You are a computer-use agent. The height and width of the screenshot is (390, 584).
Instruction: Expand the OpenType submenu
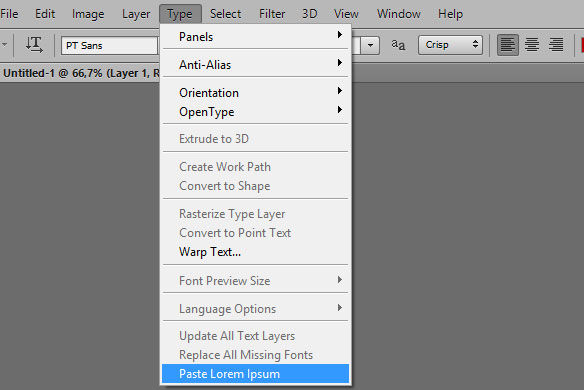256,111
